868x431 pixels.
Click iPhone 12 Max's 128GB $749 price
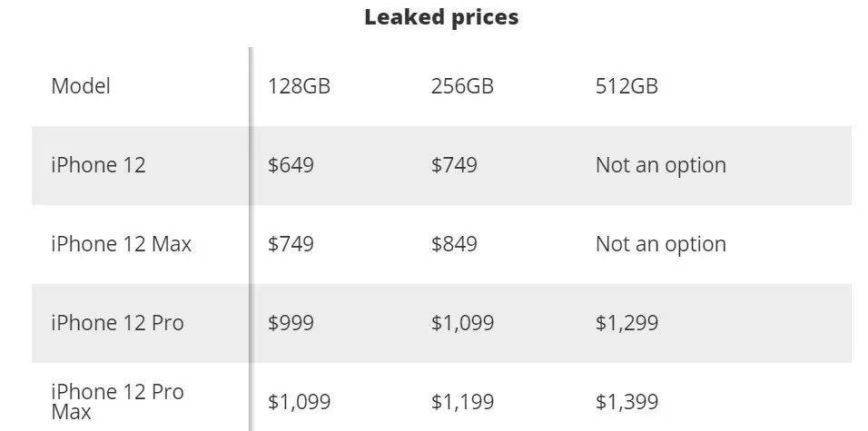click(291, 244)
